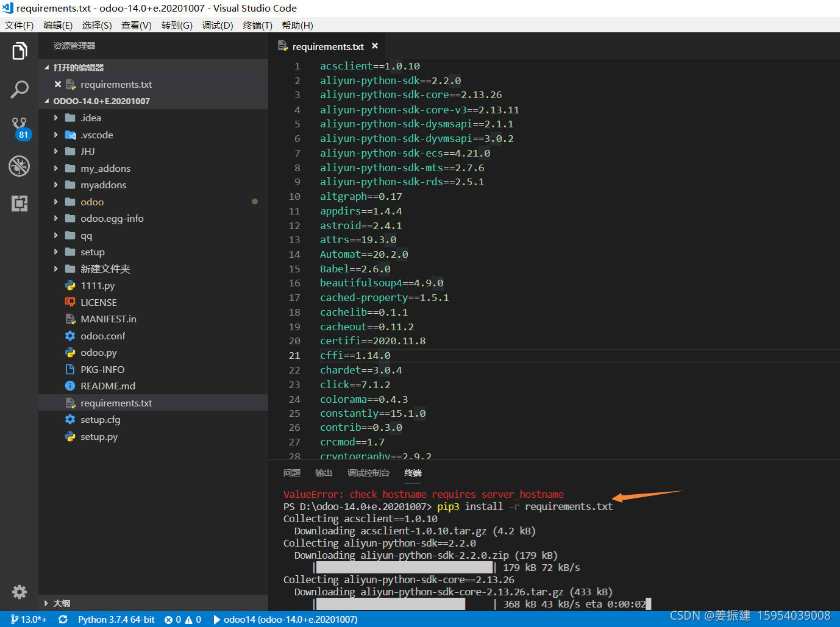This screenshot has height=627, width=840.
Task: Expand the .vscode folder
Action: click(153, 135)
